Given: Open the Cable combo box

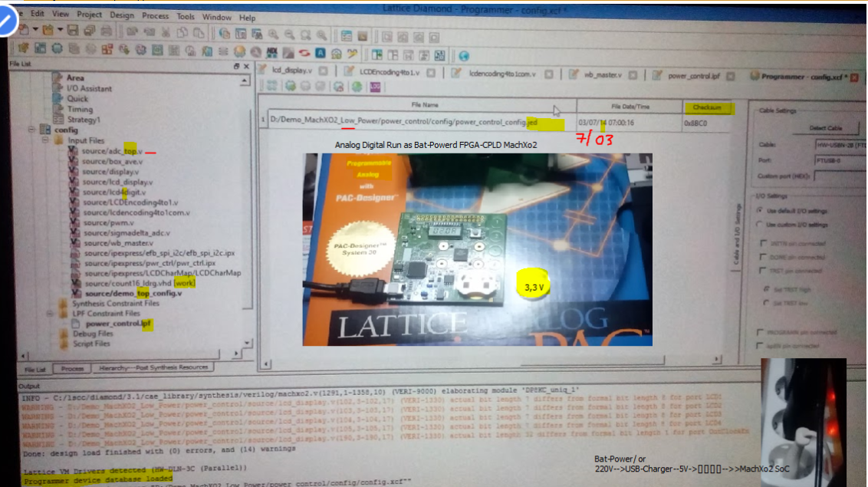Looking at the screenshot, I should tap(840, 145).
